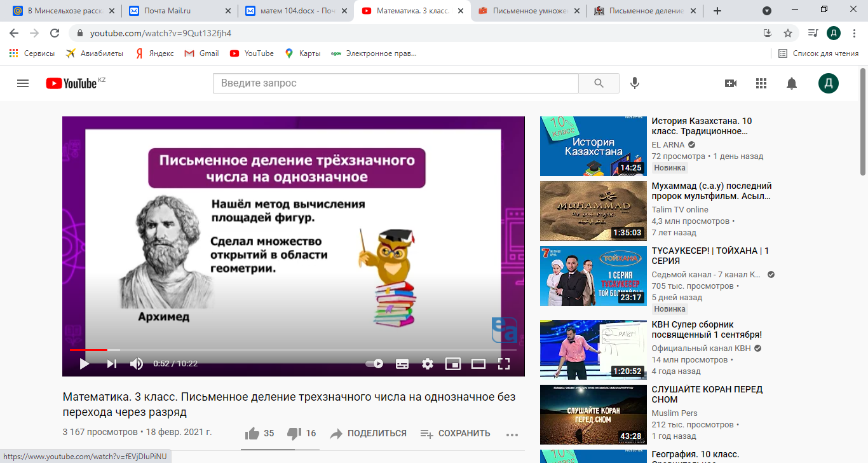Screen dimensions: 868x463
Task: Open Chrome profile avatar
Action: (833, 33)
